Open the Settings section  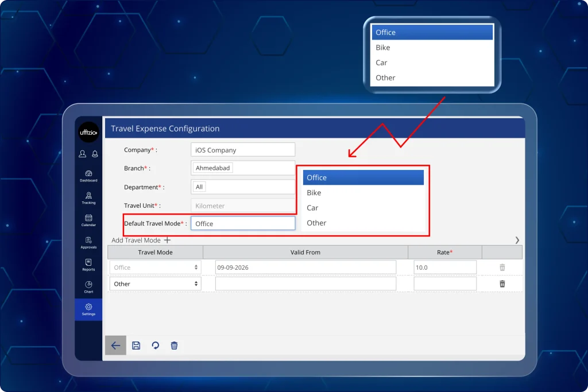click(x=88, y=309)
